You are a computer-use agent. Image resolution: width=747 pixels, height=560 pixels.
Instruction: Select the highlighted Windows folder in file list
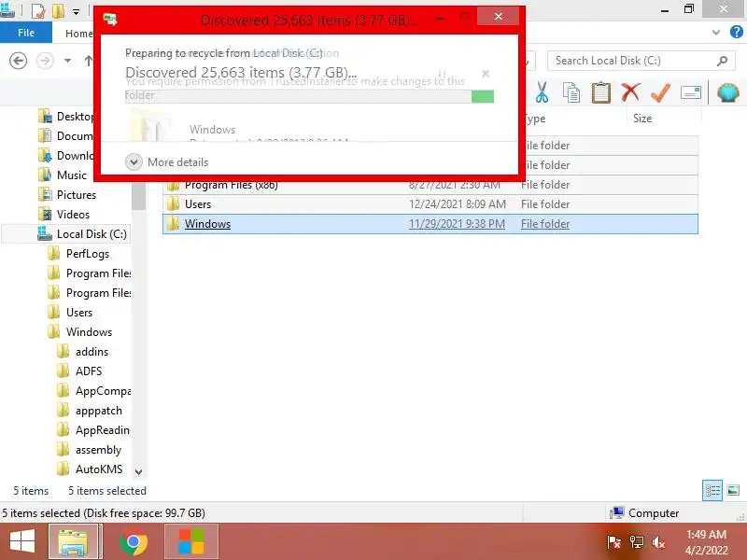(x=430, y=224)
